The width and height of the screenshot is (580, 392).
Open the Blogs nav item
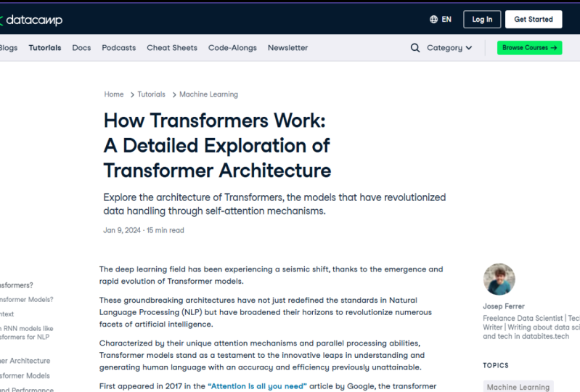[8, 48]
